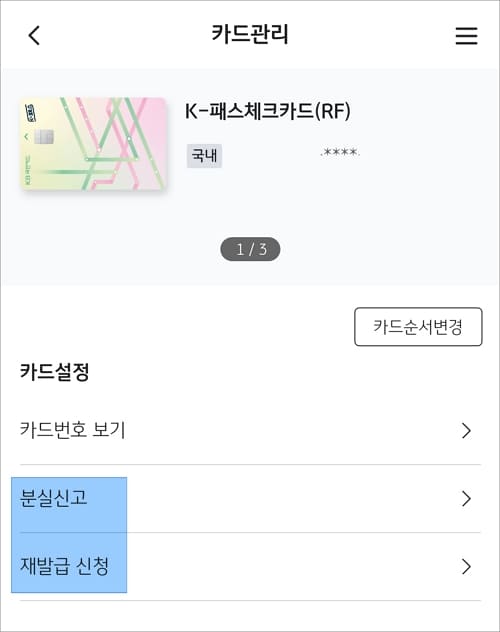The width and height of the screenshot is (500, 632).
Task: Select the 카드설정 section heading
Action: click(x=54, y=371)
